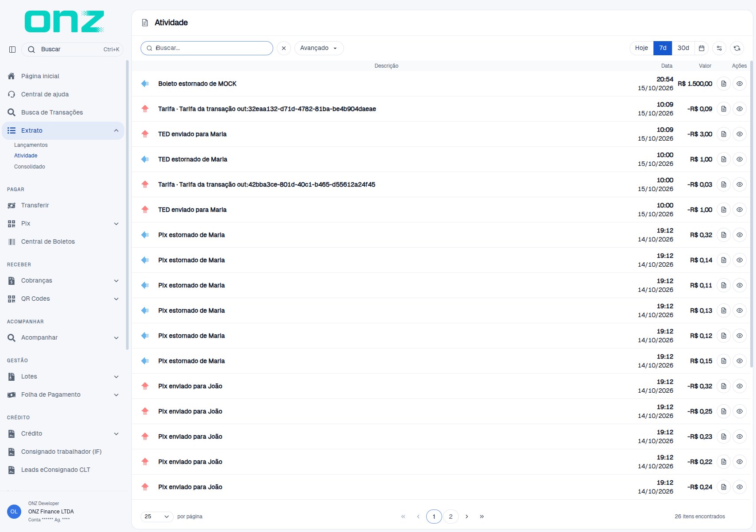This screenshot has height=532, width=756.
Task: Open receipt for the -R$ 3,00 TED
Action: pyautogui.click(x=724, y=134)
